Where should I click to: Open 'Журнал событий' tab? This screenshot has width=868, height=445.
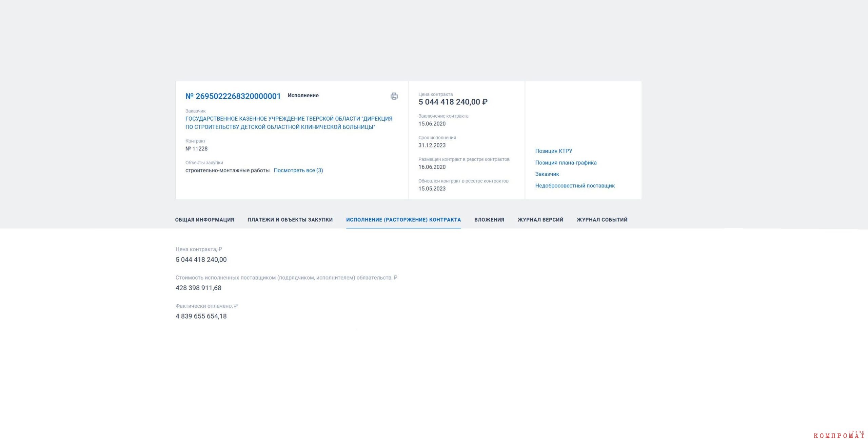click(602, 220)
